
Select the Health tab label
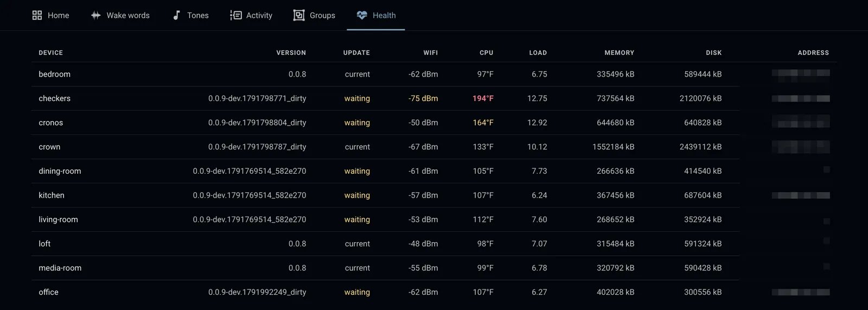pos(384,15)
